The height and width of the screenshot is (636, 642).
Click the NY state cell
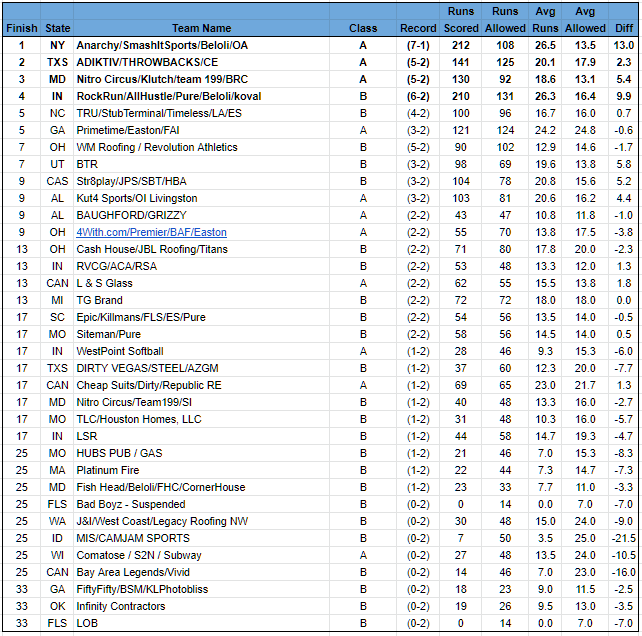tap(57, 45)
